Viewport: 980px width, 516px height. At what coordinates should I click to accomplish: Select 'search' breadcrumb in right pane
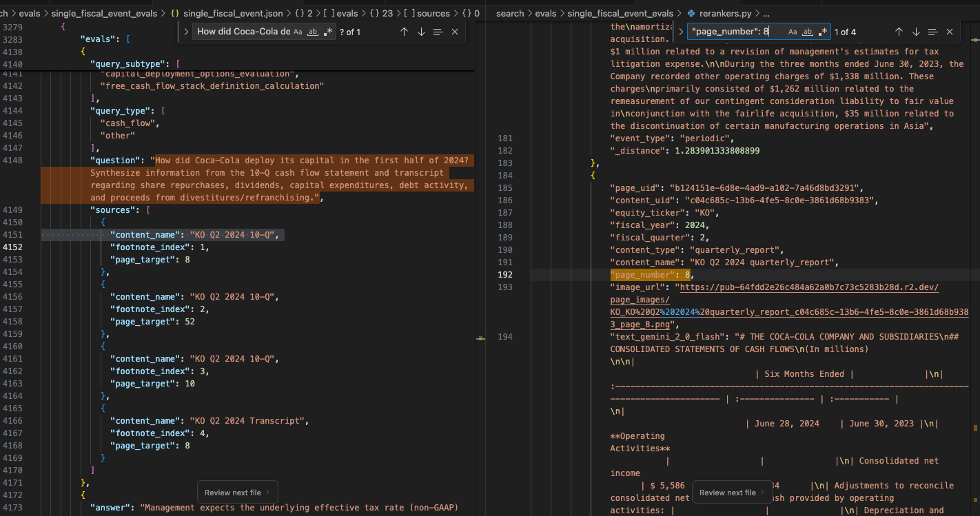[510, 13]
